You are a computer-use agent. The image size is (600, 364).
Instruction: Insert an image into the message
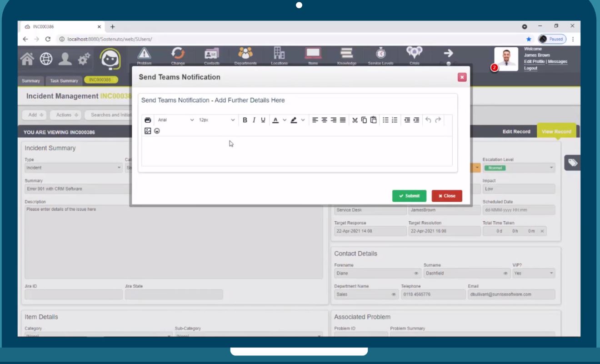pos(148,131)
